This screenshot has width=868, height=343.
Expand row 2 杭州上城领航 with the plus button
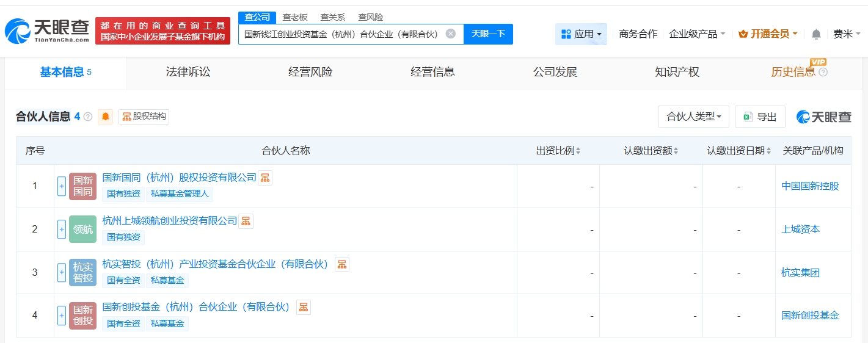(x=62, y=229)
